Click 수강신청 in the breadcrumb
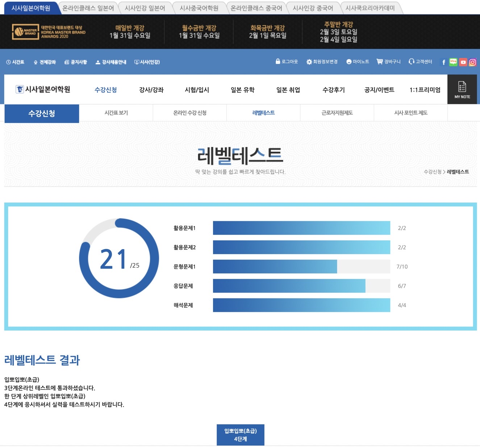The height and width of the screenshot is (448, 480). [433, 172]
